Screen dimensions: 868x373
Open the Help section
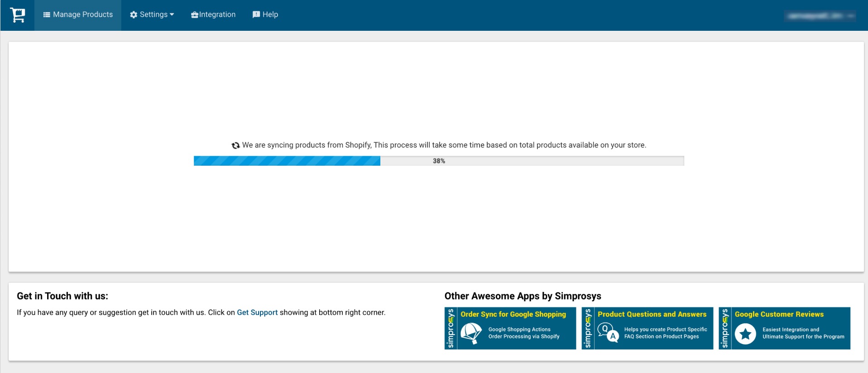[265, 15]
